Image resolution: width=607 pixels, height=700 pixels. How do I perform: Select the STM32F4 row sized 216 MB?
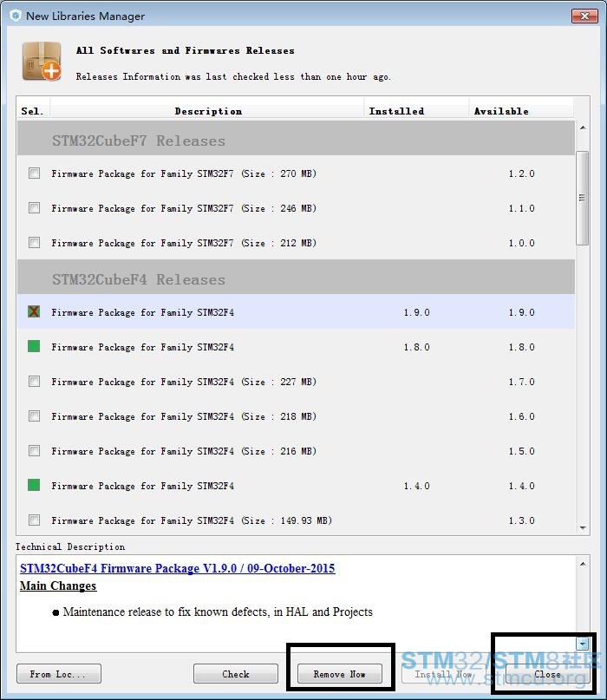click(x=296, y=451)
